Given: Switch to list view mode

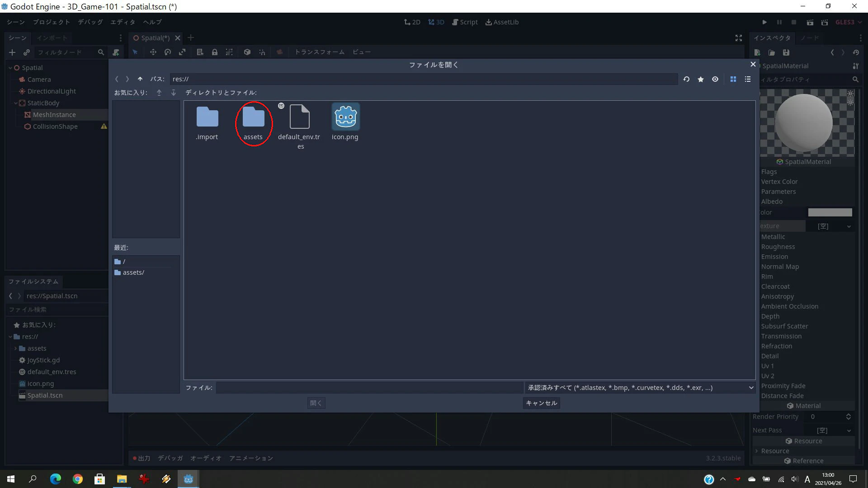Looking at the screenshot, I should [x=748, y=79].
